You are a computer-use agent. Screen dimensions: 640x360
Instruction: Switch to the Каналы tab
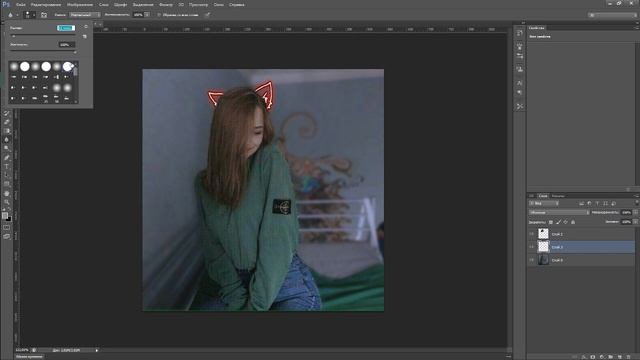(558, 196)
